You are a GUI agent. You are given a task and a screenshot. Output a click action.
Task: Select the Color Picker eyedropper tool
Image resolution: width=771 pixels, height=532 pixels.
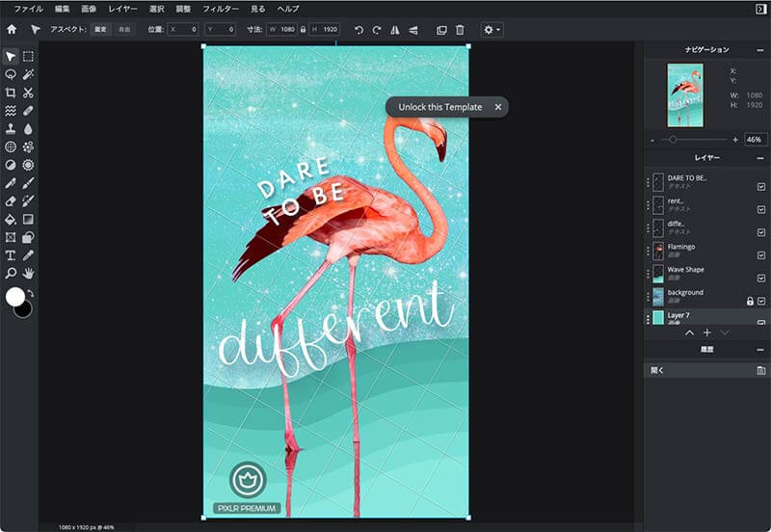click(x=29, y=255)
